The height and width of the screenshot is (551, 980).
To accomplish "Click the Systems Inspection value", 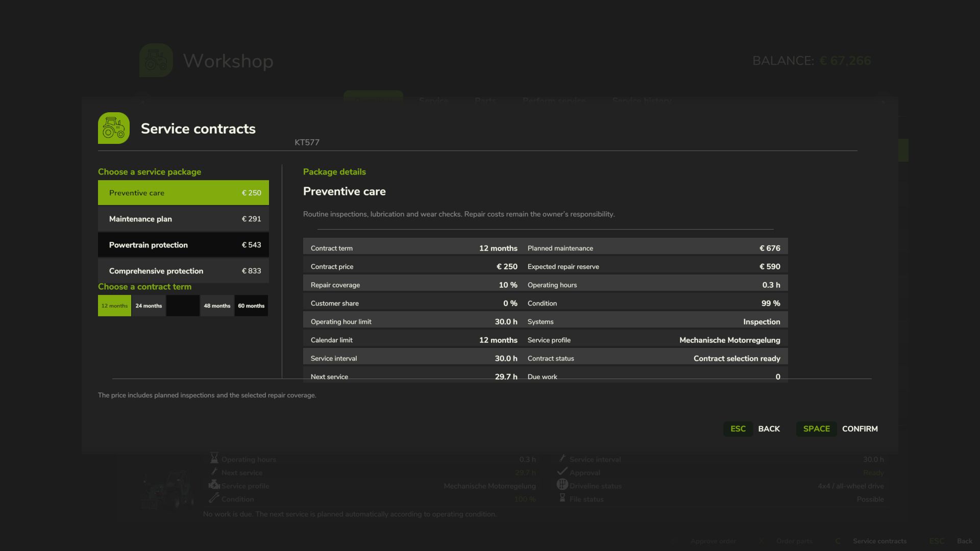I will [x=762, y=321].
